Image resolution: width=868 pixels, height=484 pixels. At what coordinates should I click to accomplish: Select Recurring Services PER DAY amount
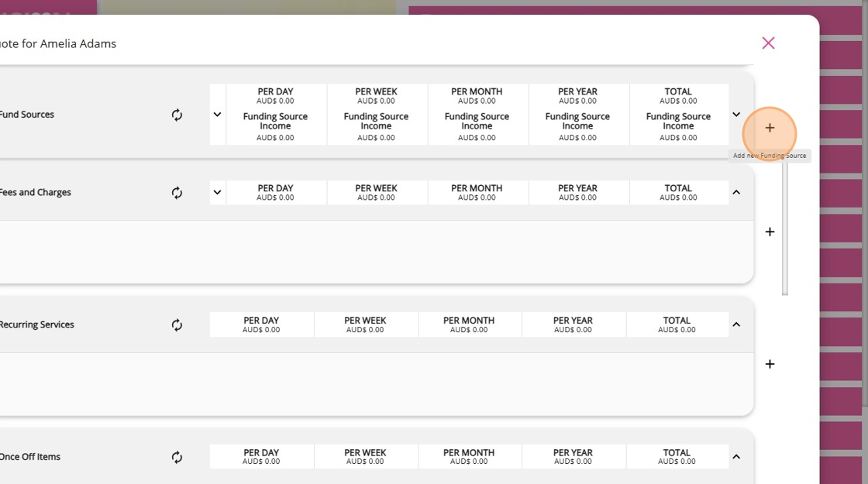pos(261,330)
